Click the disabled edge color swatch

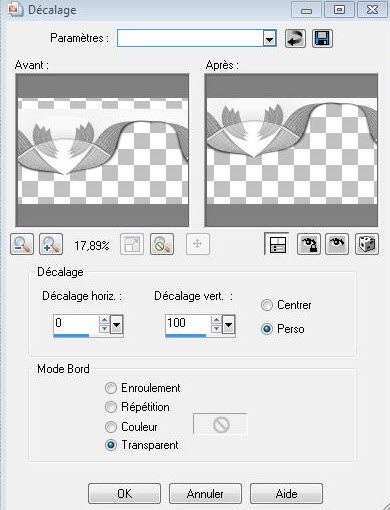[220, 424]
